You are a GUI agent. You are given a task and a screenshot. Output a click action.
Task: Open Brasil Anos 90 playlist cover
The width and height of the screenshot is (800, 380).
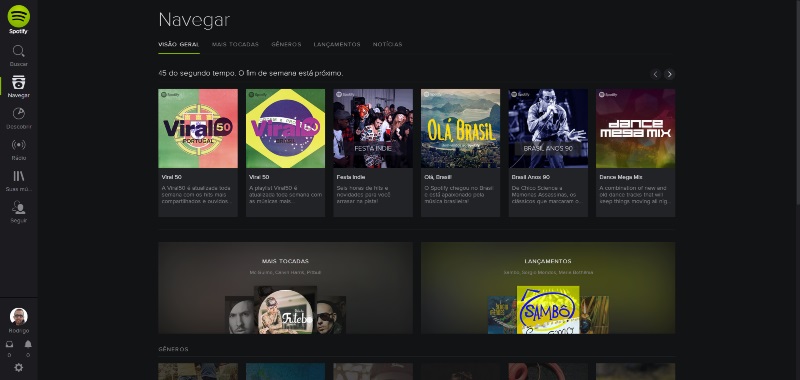(548, 129)
